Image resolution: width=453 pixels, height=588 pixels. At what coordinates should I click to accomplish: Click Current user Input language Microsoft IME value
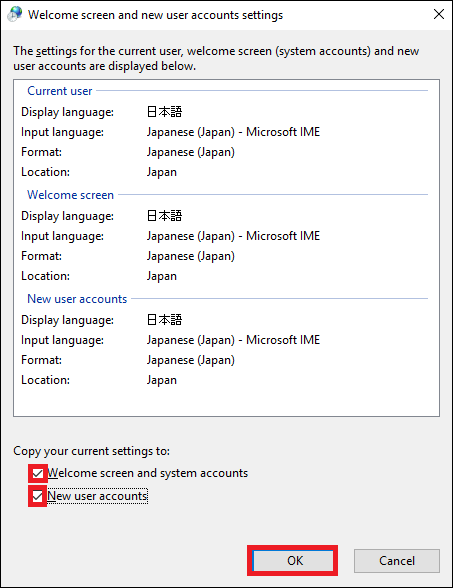233,132
